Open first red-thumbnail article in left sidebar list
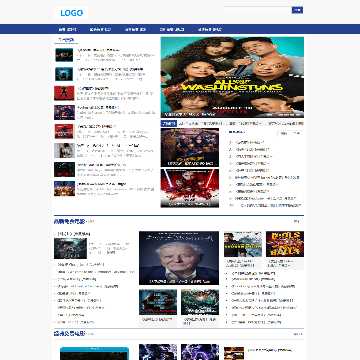Screen dimensions: 360x360 (x=64, y=93)
